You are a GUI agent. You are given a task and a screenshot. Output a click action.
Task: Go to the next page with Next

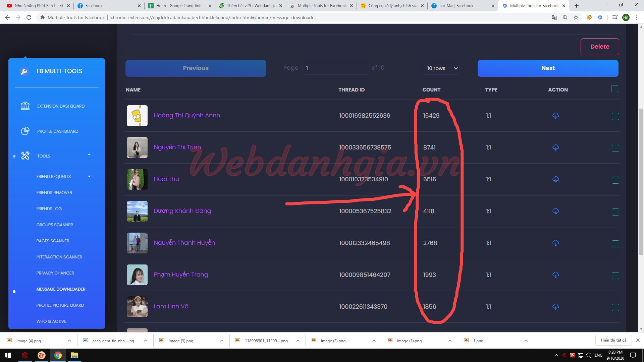[x=548, y=68]
